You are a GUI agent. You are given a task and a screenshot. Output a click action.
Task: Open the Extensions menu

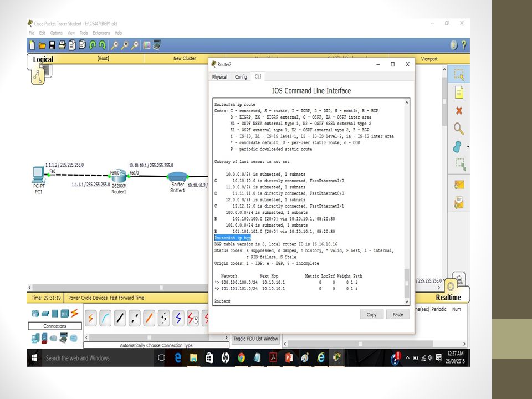click(x=101, y=33)
